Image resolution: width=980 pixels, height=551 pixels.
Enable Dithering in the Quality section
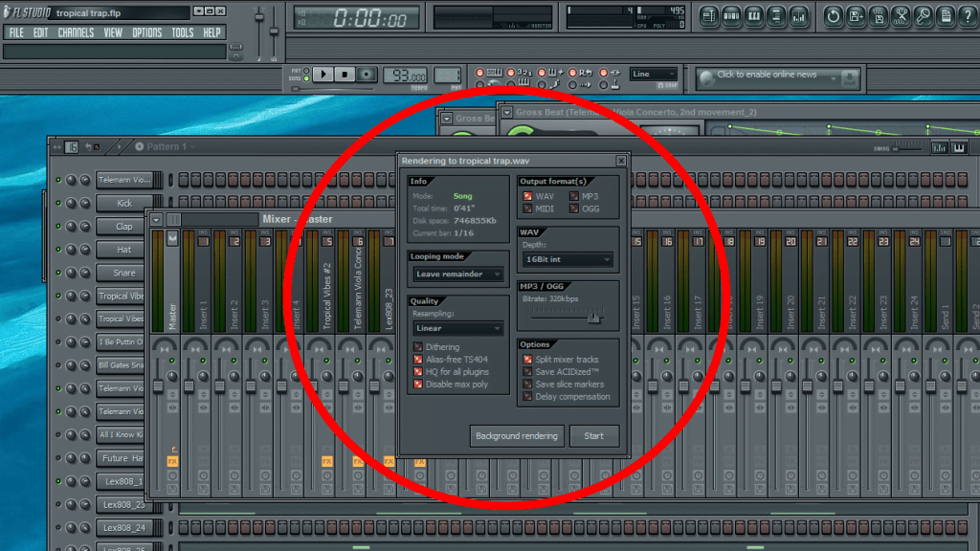click(416, 347)
